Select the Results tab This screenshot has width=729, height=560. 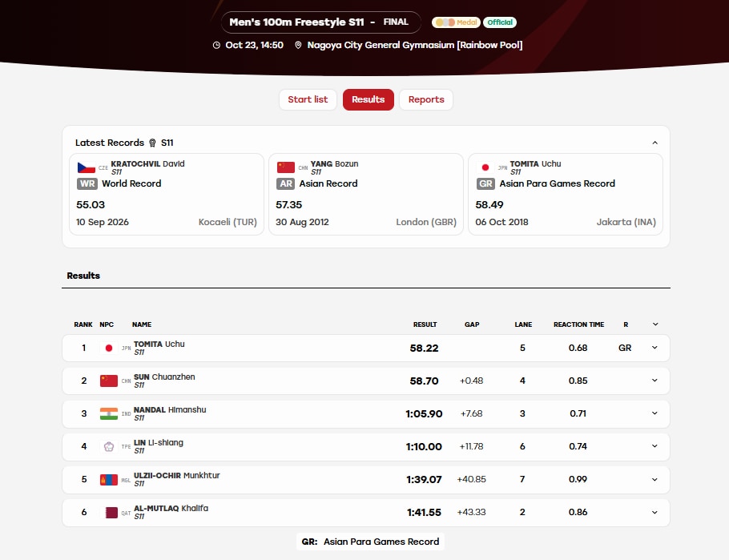pyautogui.click(x=369, y=99)
